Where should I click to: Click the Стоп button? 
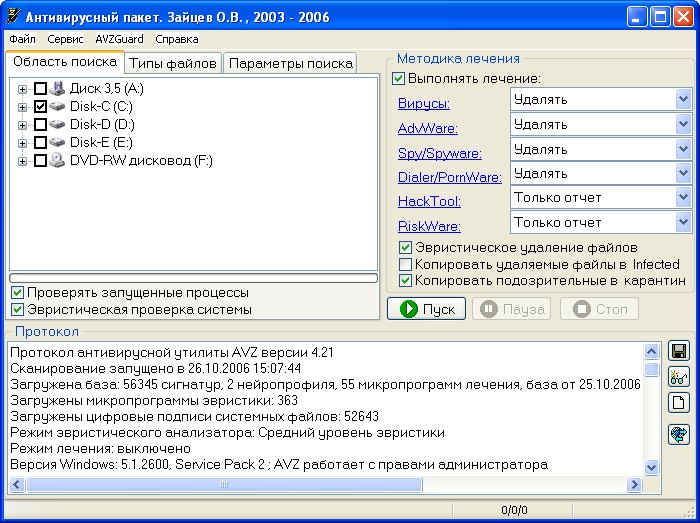599,309
